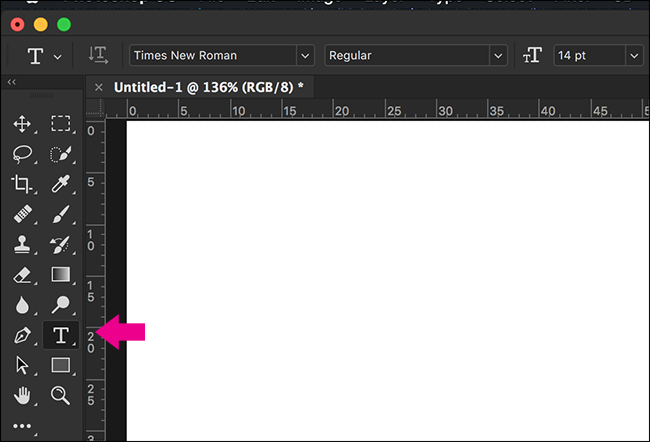Select the Brush tool
Viewport: 650px width, 442px height.
[x=61, y=214]
